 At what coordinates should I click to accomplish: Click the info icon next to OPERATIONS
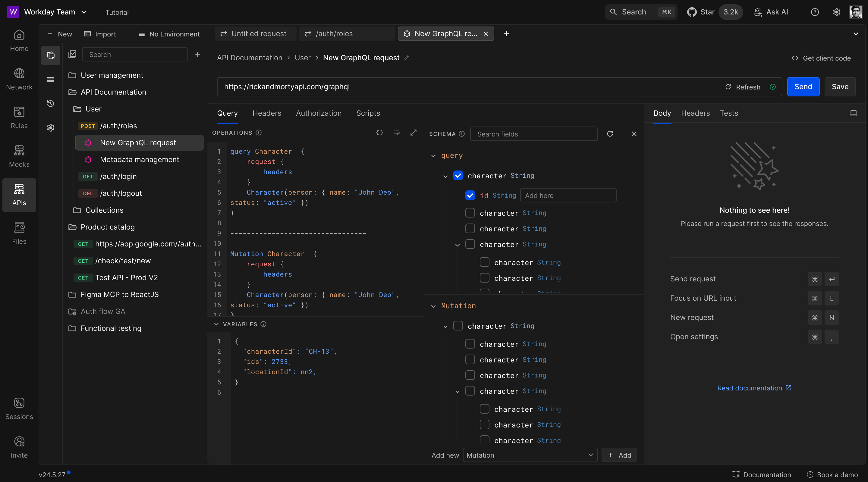(259, 132)
